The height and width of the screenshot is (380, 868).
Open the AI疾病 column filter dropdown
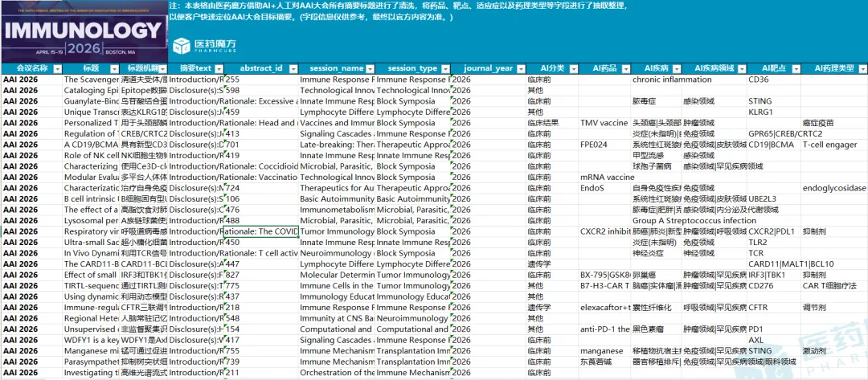[x=677, y=69]
